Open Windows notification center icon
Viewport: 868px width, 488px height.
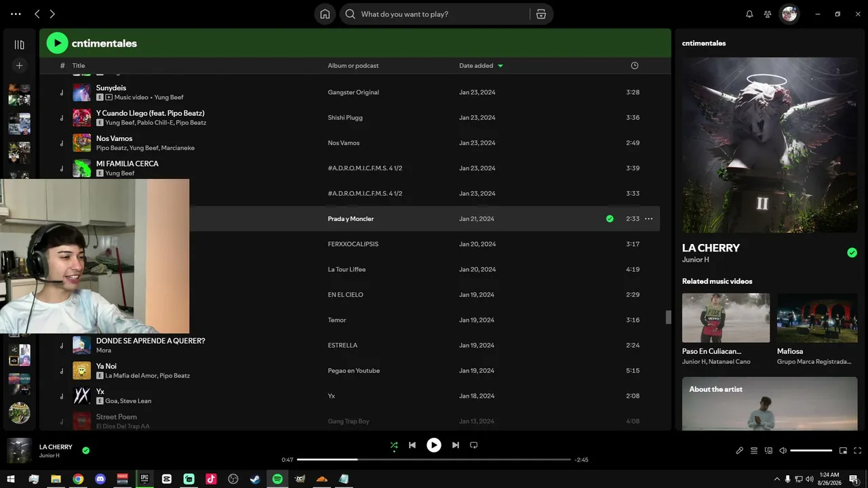pos(853,479)
